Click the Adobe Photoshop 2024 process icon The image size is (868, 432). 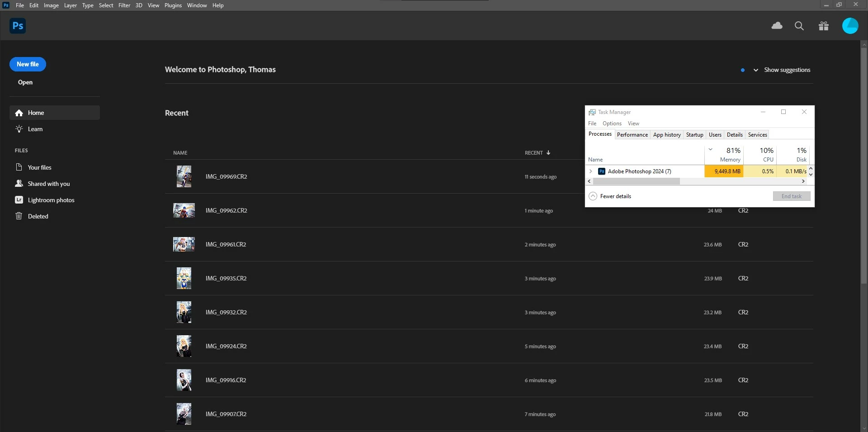click(x=602, y=171)
